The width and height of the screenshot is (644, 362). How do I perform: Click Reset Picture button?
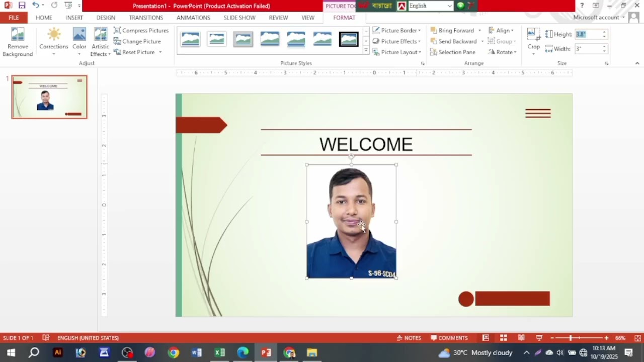pyautogui.click(x=134, y=52)
